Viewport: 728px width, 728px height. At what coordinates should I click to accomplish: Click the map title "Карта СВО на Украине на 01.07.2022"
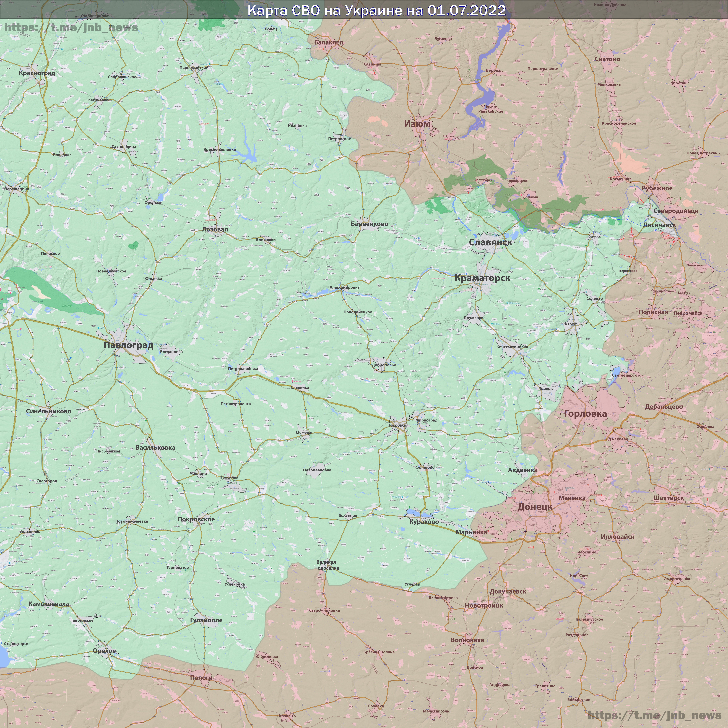376,10
